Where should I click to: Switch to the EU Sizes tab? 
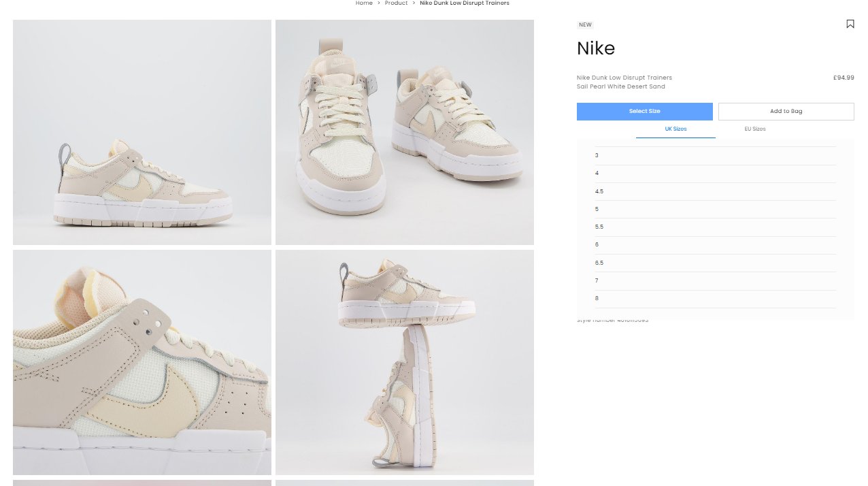[754, 129]
